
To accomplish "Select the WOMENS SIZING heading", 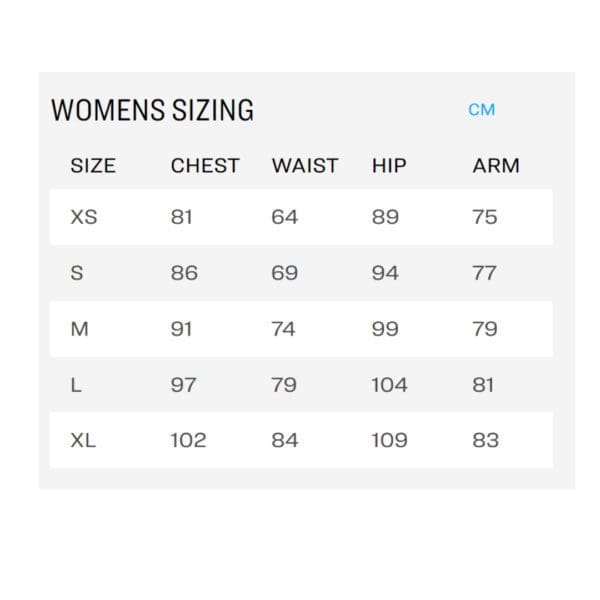I will click(x=152, y=110).
